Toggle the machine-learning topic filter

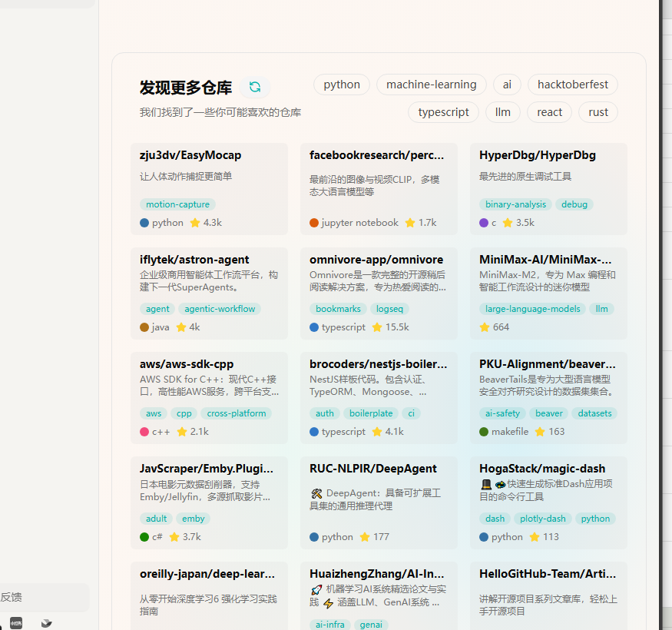pos(431,85)
